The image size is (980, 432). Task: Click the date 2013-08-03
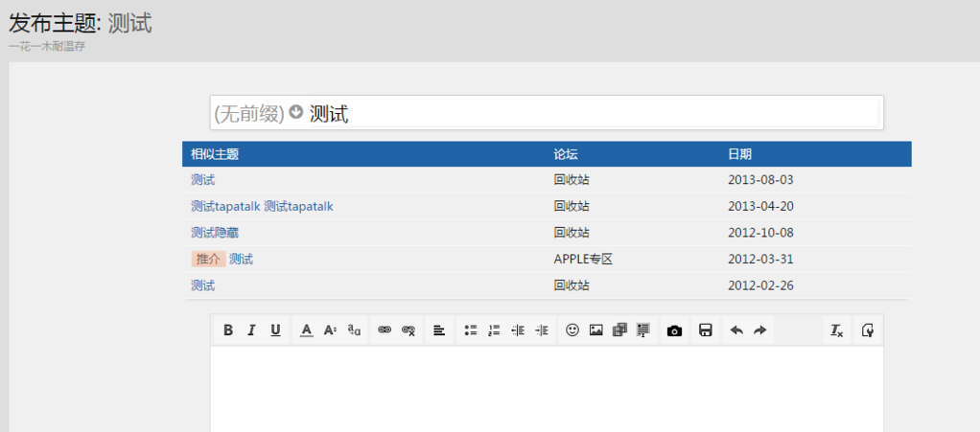tap(760, 180)
